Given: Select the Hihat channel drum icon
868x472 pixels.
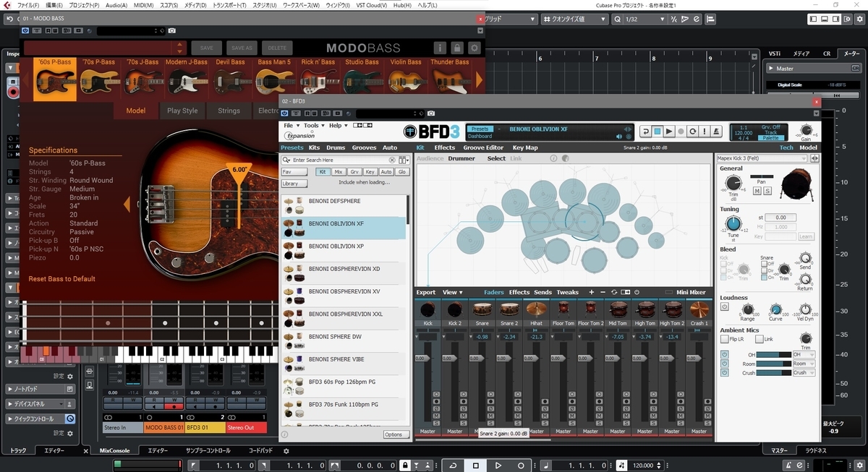Looking at the screenshot, I should [537, 309].
